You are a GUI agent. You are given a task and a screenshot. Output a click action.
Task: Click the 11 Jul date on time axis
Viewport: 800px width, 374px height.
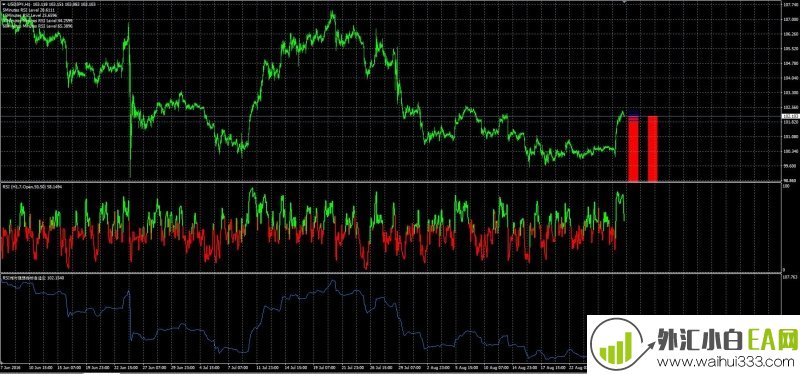click(263, 367)
